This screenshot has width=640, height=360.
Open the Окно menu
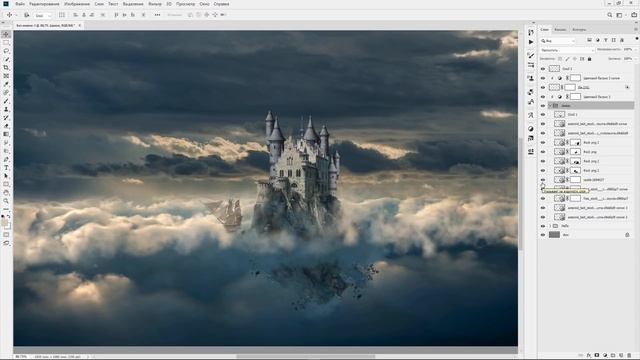click(204, 4)
